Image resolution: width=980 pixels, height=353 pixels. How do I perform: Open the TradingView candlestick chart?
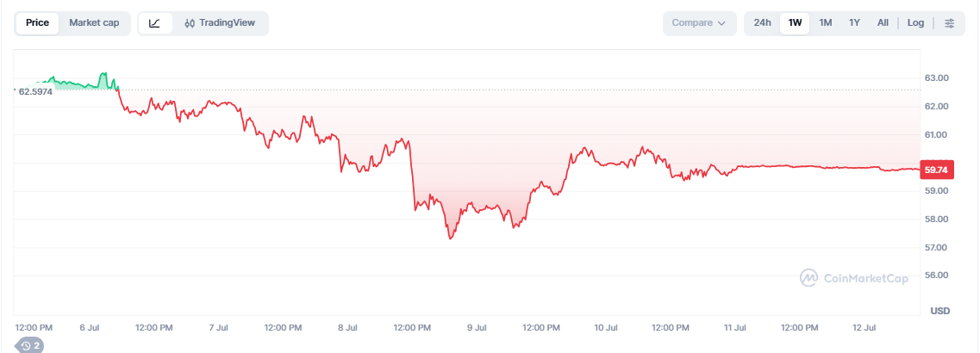pos(220,23)
